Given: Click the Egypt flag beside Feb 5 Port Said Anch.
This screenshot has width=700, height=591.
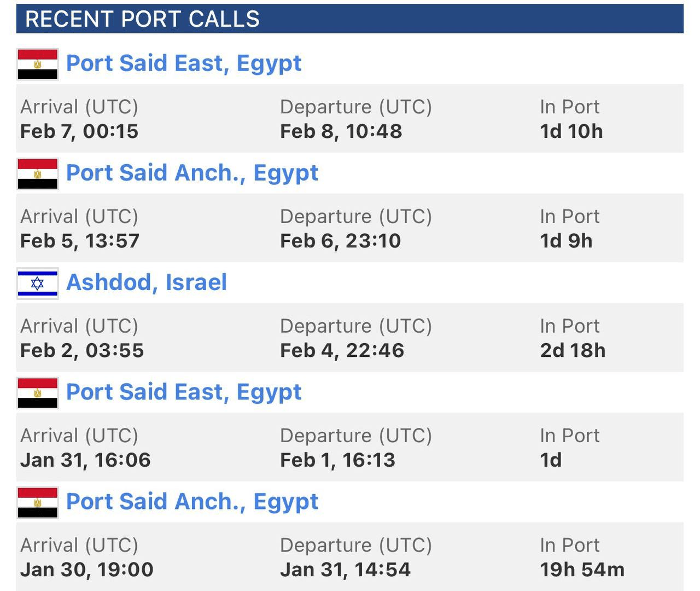Looking at the screenshot, I should 38,174.
